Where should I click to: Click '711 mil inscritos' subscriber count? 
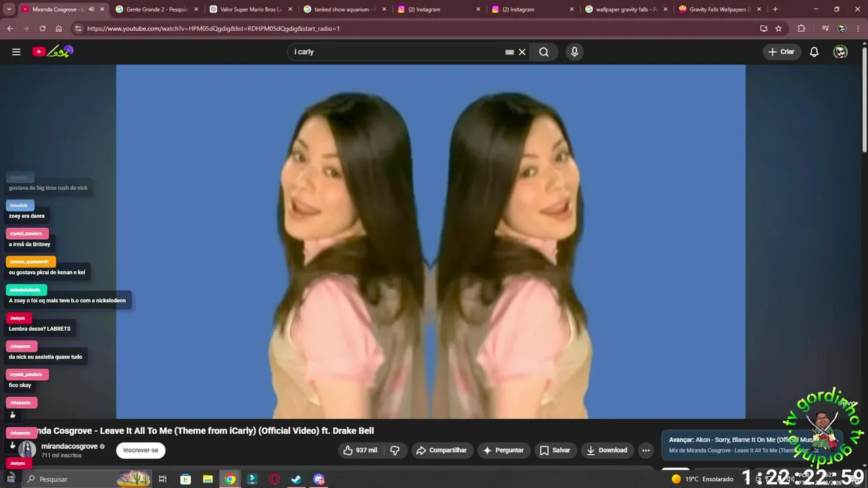[x=61, y=455]
